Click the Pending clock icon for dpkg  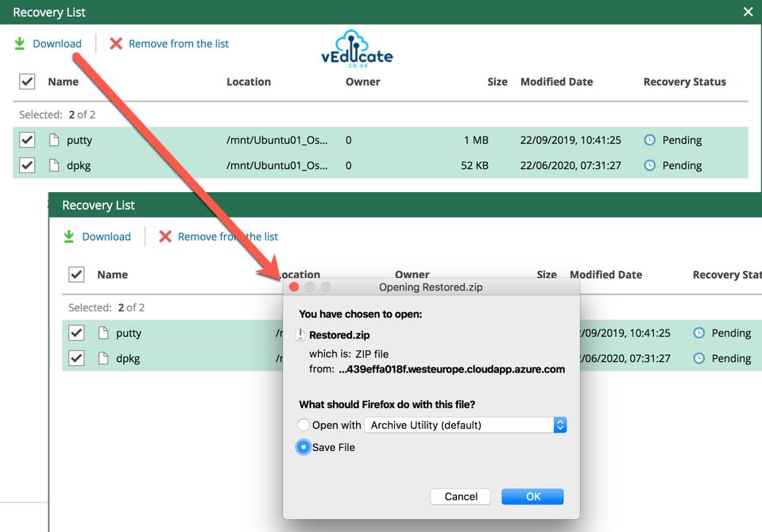coord(649,165)
